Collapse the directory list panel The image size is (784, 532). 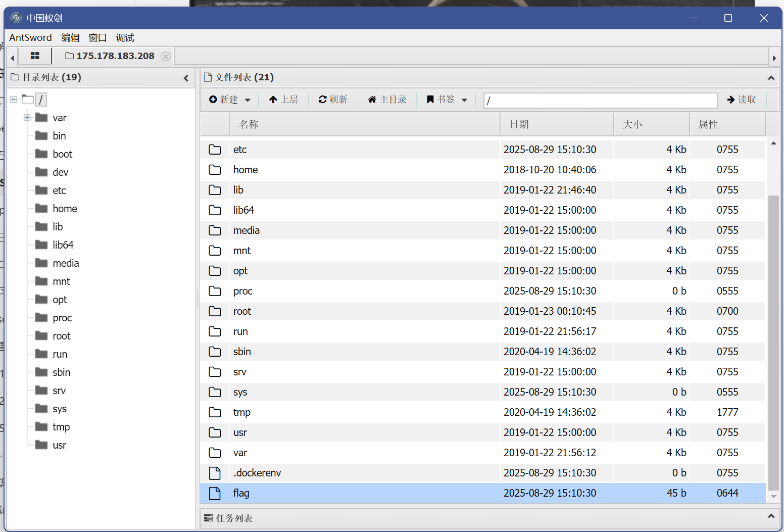click(x=186, y=78)
